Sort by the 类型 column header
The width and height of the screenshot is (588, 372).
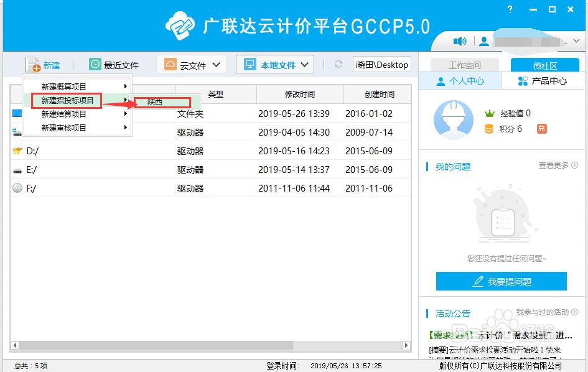pyautogui.click(x=216, y=94)
